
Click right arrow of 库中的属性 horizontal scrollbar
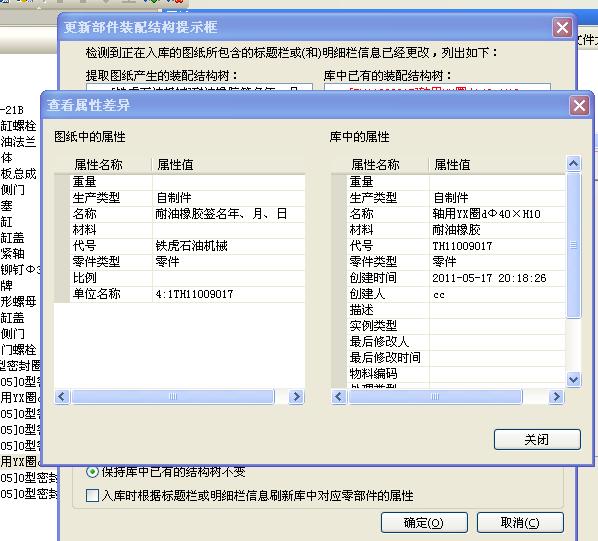[x=556, y=397]
